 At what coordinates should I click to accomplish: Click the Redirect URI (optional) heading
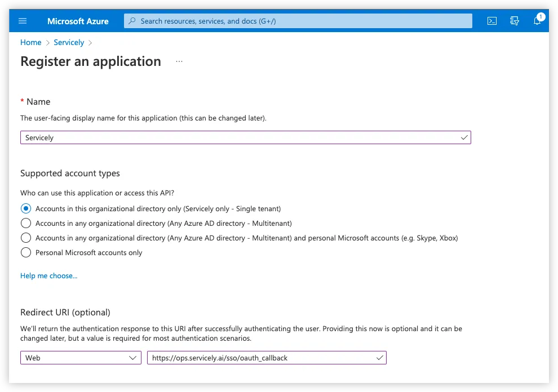(65, 313)
